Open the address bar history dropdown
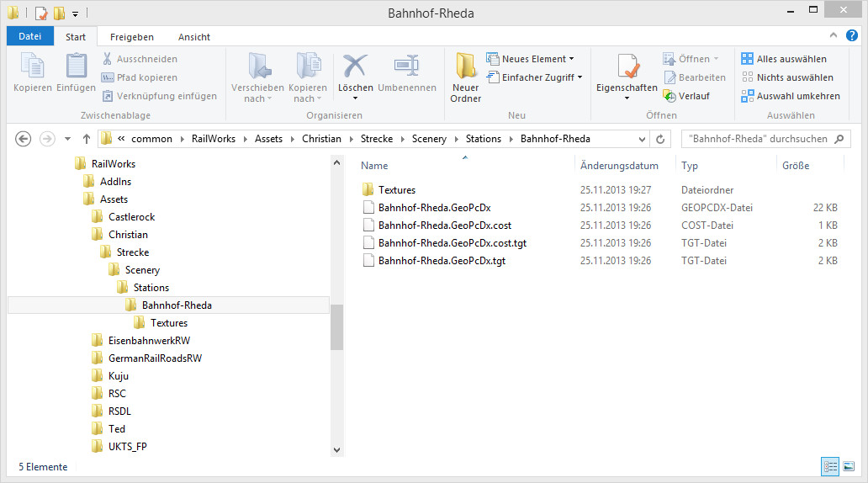 click(x=643, y=139)
